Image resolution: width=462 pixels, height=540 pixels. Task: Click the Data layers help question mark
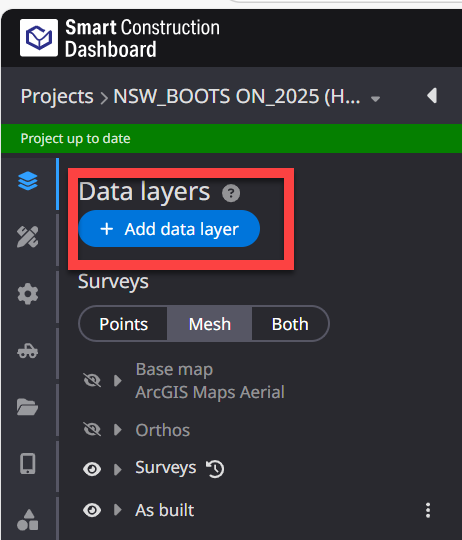[x=231, y=193]
